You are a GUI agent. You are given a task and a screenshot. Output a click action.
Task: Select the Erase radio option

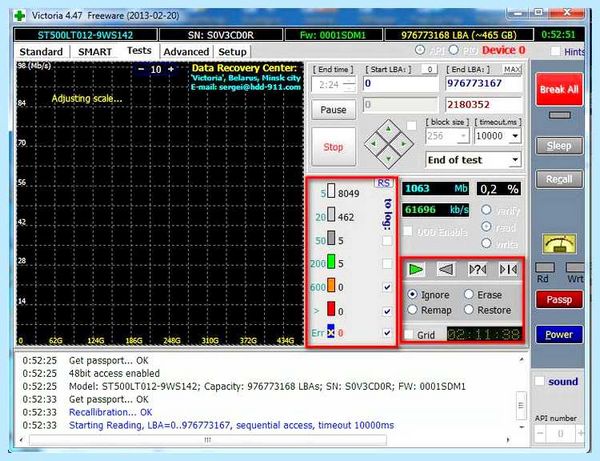click(x=469, y=294)
